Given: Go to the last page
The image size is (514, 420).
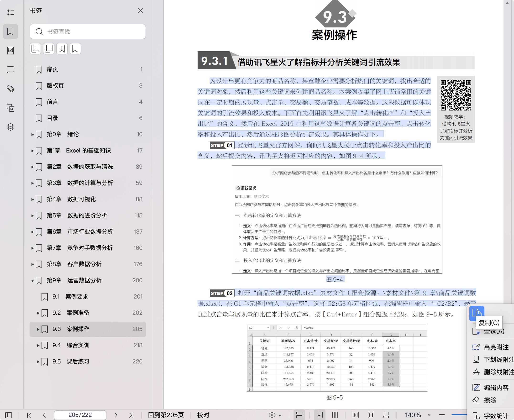Looking at the screenshot, I should 131,415.
